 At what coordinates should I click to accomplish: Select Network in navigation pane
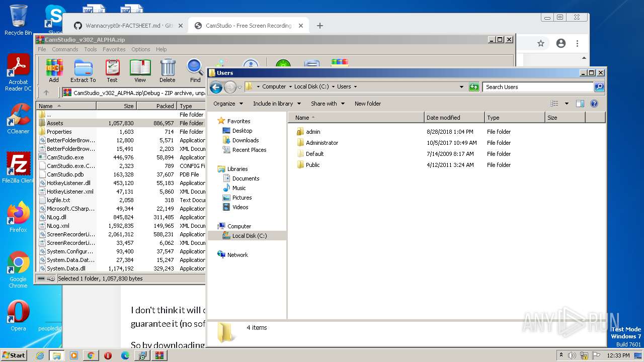click(x=237, y=255)
